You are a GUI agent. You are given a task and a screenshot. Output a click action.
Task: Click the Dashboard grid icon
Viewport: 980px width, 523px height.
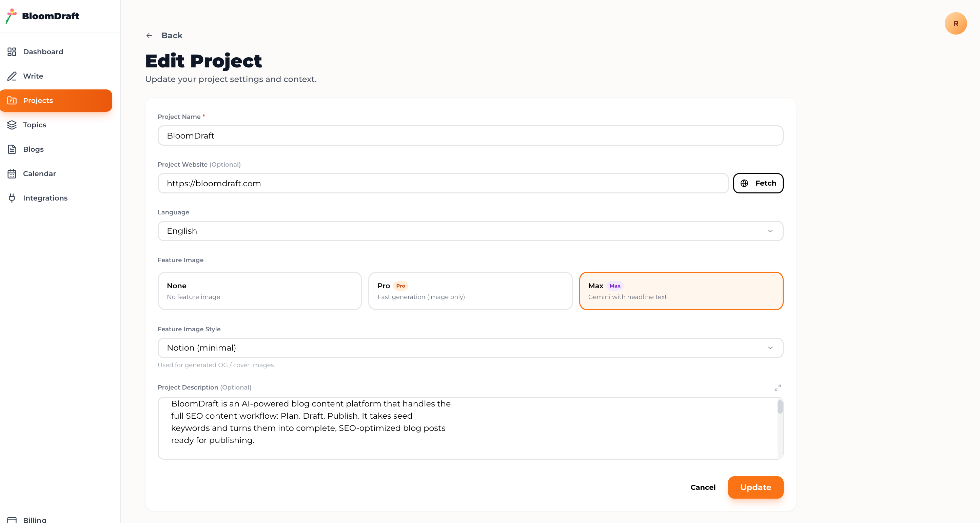(x=12, y=52)
